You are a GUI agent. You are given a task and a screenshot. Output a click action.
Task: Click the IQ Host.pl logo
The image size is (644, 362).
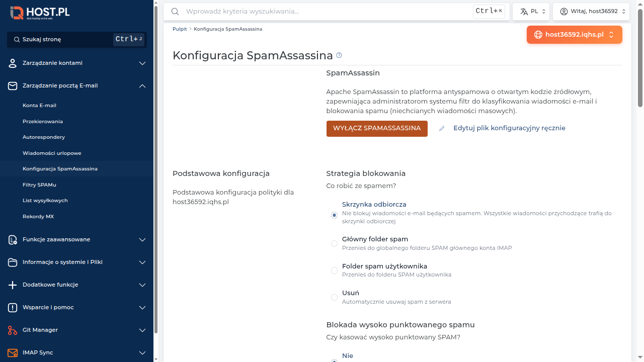pyautogui.click(x=40, y=13)
